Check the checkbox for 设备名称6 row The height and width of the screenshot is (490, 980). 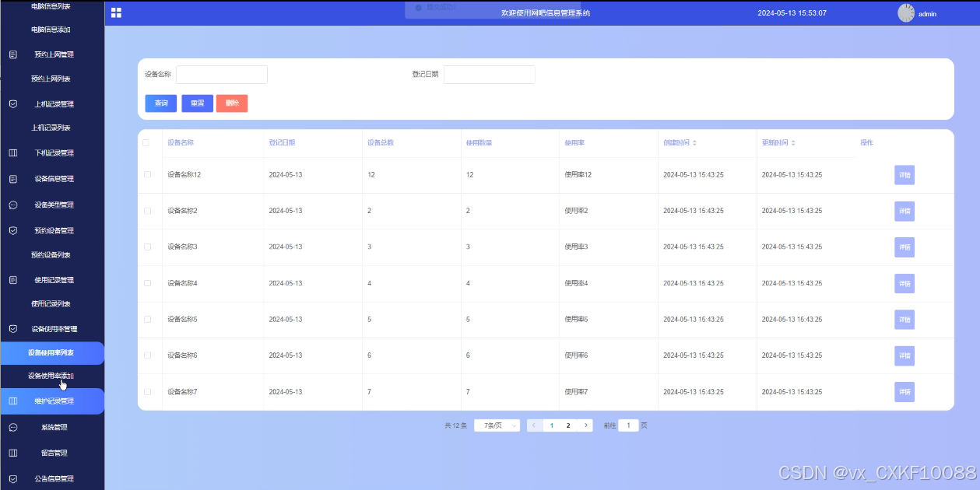click(x=147, y=355)
